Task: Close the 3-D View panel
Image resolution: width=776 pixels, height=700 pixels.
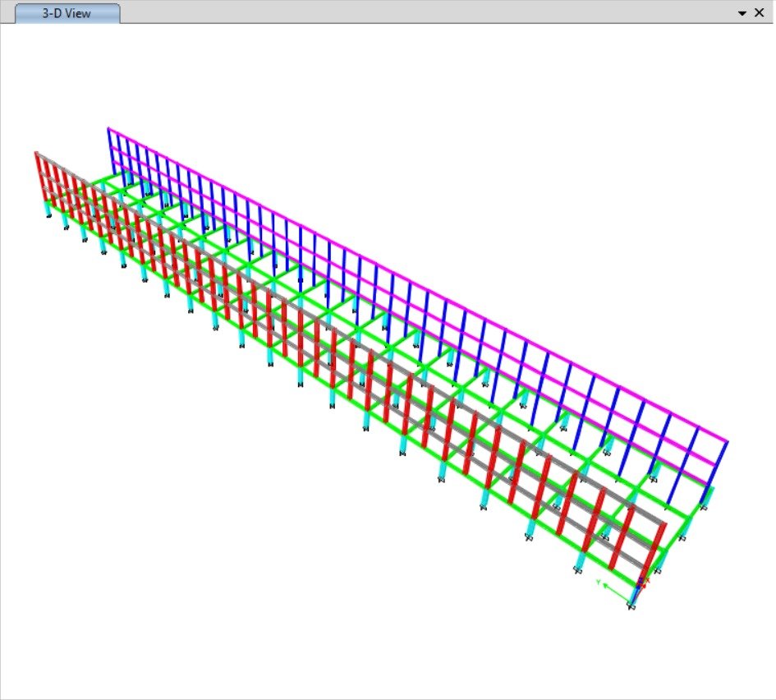Action: click(760, 13)
